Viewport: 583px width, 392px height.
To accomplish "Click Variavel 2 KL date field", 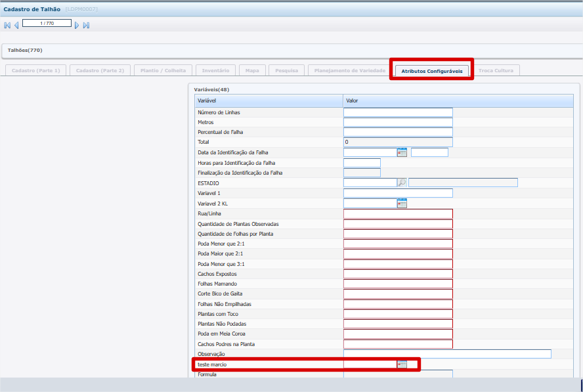I will 370,203.
